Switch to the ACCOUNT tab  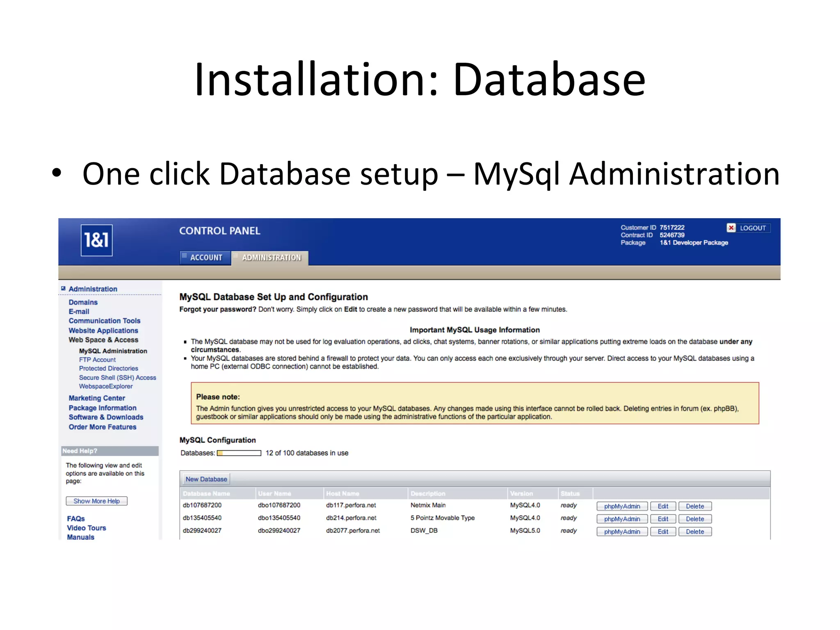coord(205,258)
